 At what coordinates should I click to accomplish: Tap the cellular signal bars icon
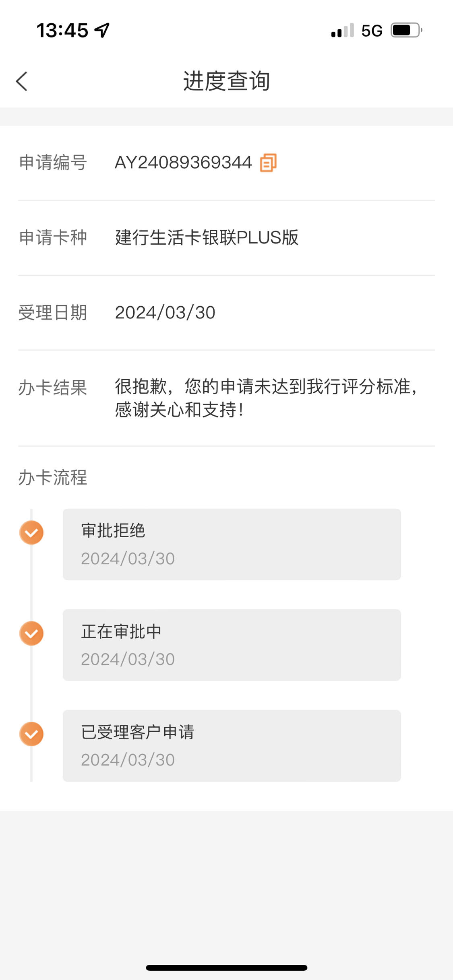[343, 31]
